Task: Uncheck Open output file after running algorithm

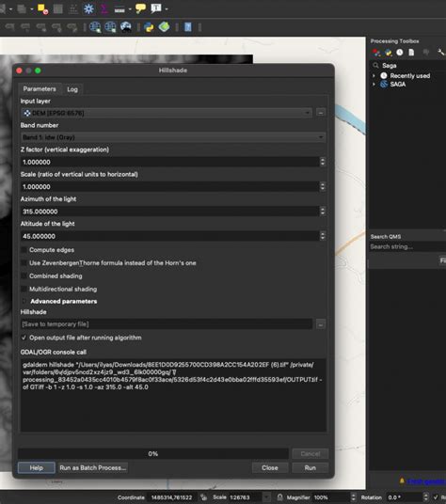Action: point(24,338)
